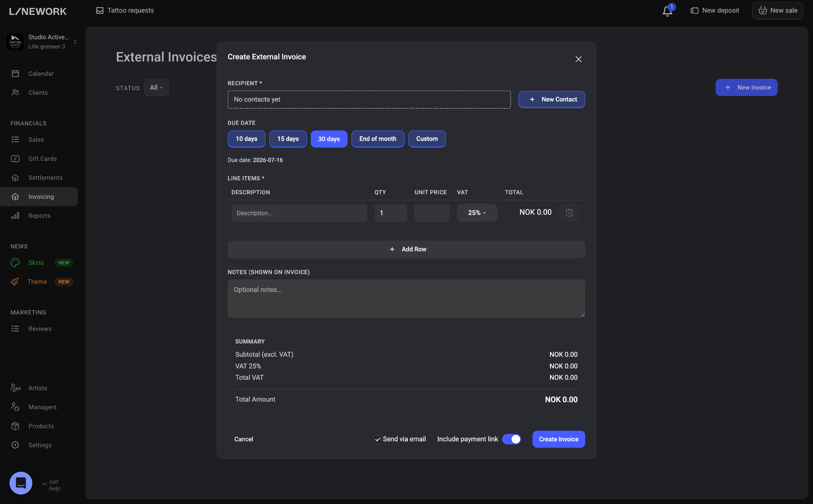
Task: Click the Unit Price field
Action: click(432, 213)
